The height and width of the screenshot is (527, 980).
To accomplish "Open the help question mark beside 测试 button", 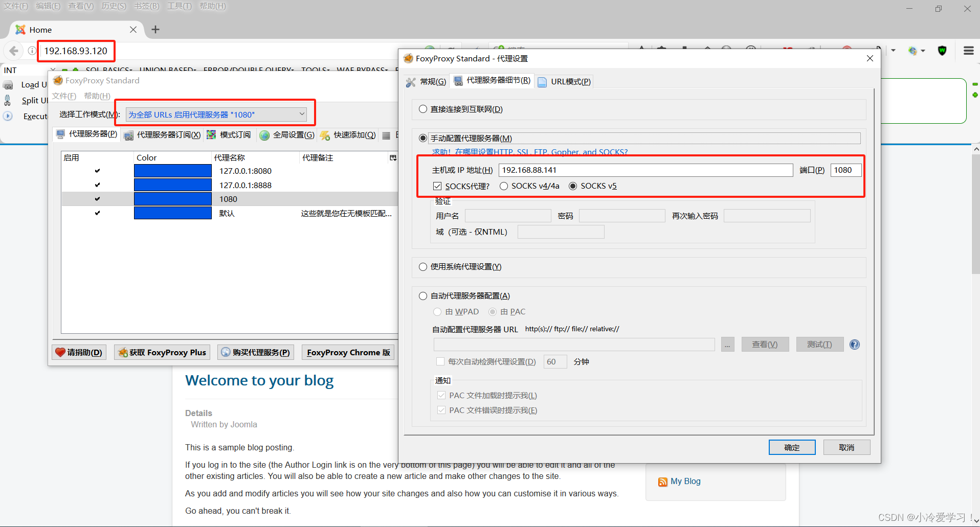I will point(854,345).
